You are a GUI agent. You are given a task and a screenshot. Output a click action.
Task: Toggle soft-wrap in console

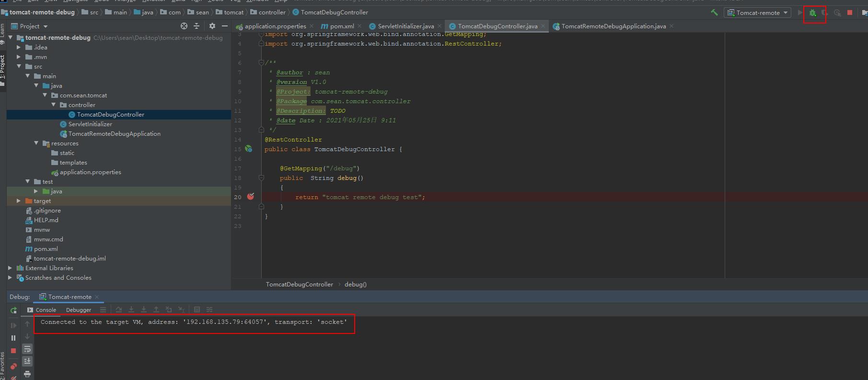coord(27,349)
